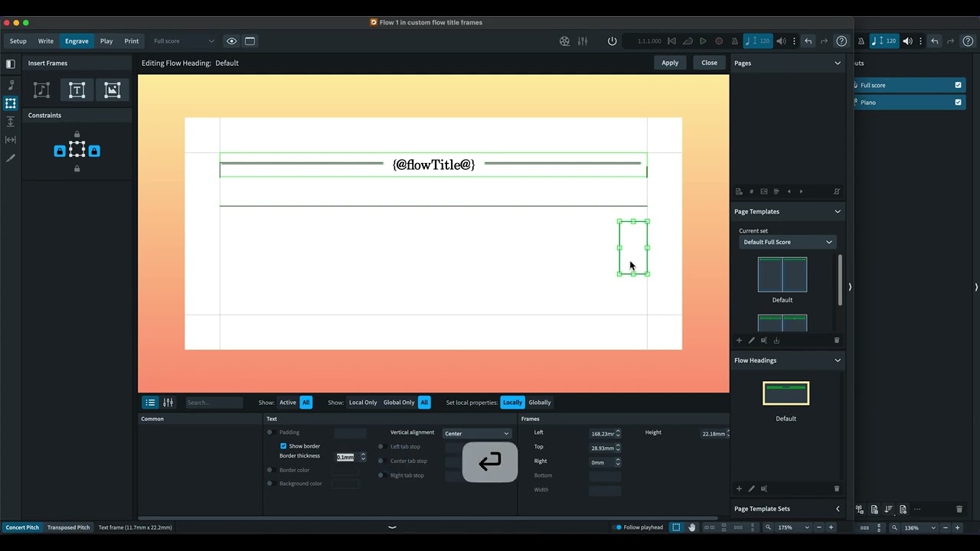Image resolution: width=980 pixels, height=551 pixels.
Task: Show properties as list view
Action: tap(150, 403)
